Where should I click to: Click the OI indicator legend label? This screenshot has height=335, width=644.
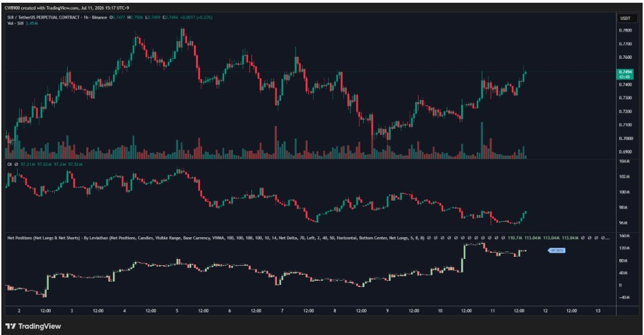point(10,164)
